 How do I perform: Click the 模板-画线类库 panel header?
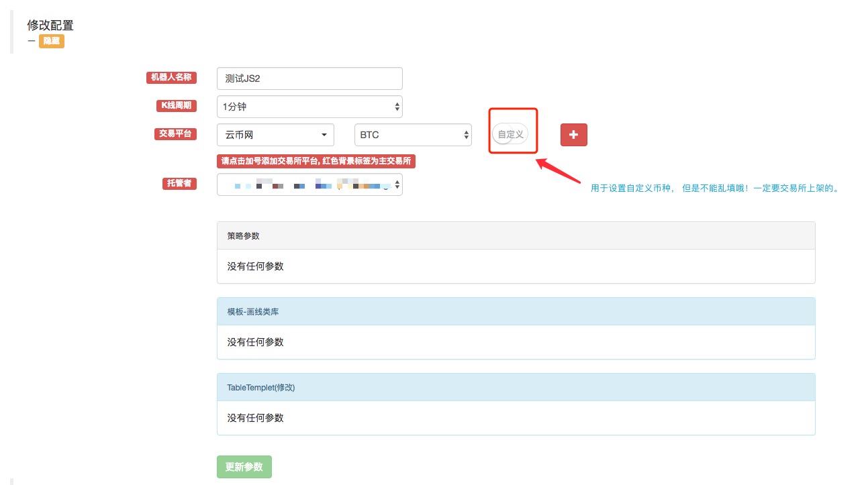pyautogui.click(x=516, y=312)
